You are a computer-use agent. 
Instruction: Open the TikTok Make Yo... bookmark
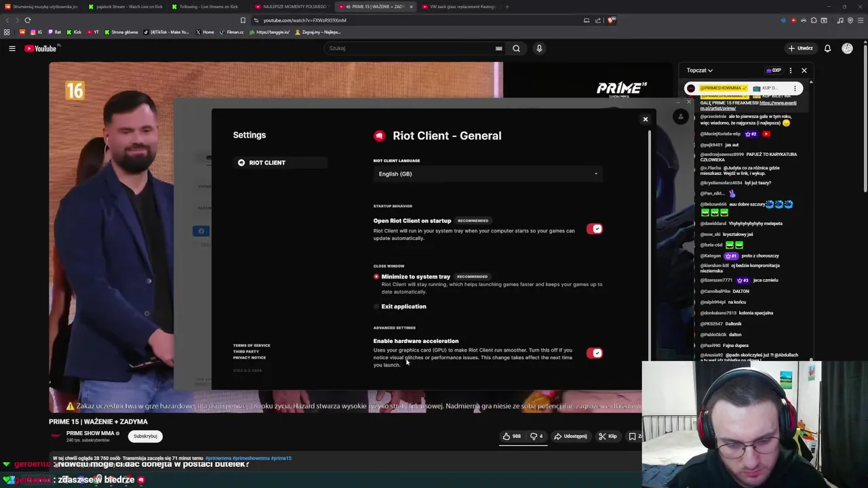(x=167, y=33)
